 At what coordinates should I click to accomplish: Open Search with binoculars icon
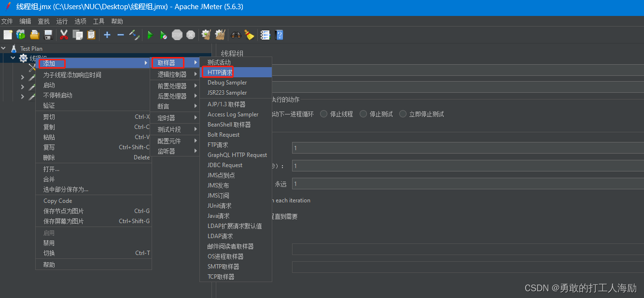(x=236, y=35)
